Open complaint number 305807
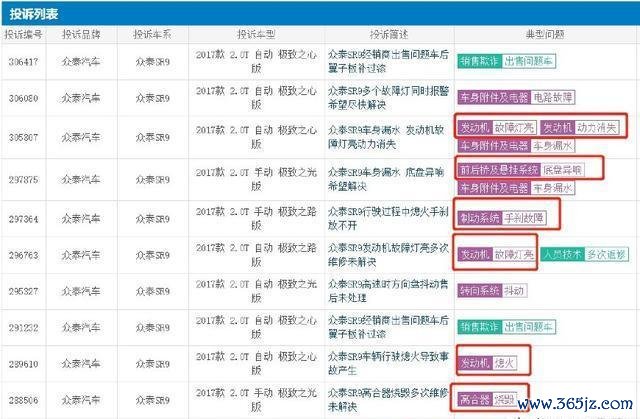The image size is (640, 419). pyautogui.click(x=23, y=137)
